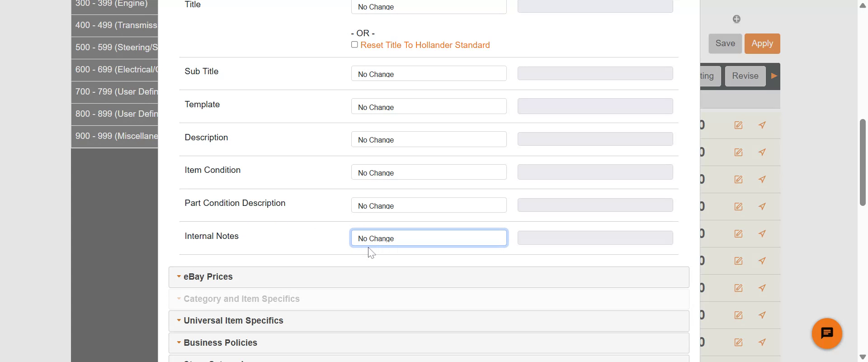Open the Item Condition No Change dropdown

pos(429,172)
